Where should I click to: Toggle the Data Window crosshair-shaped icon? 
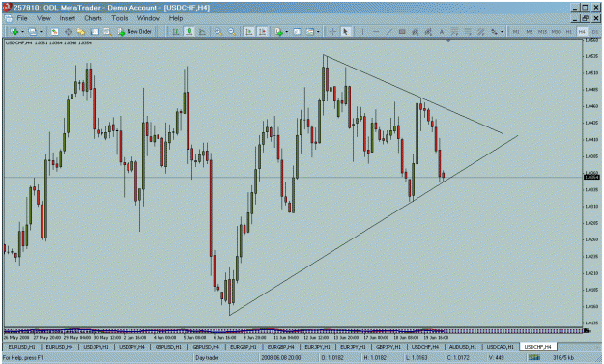coord(69,32)
